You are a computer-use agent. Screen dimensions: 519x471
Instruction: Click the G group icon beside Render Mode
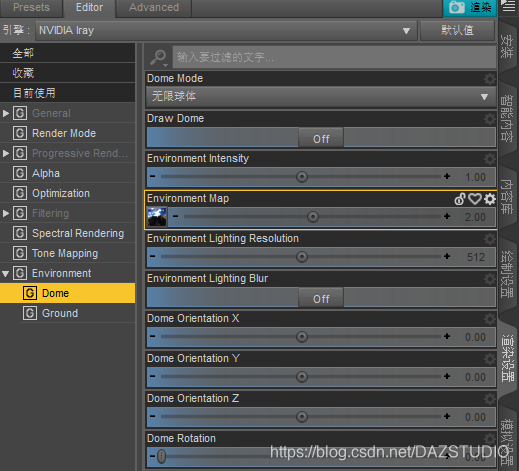pos(20,133)
